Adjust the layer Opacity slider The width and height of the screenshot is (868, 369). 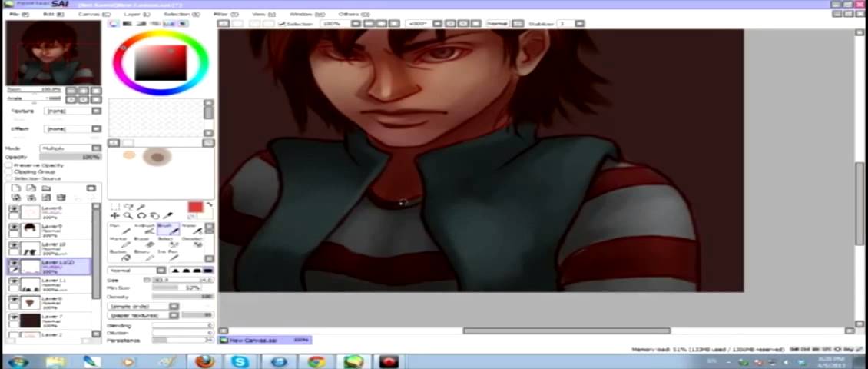coord(71,158)
